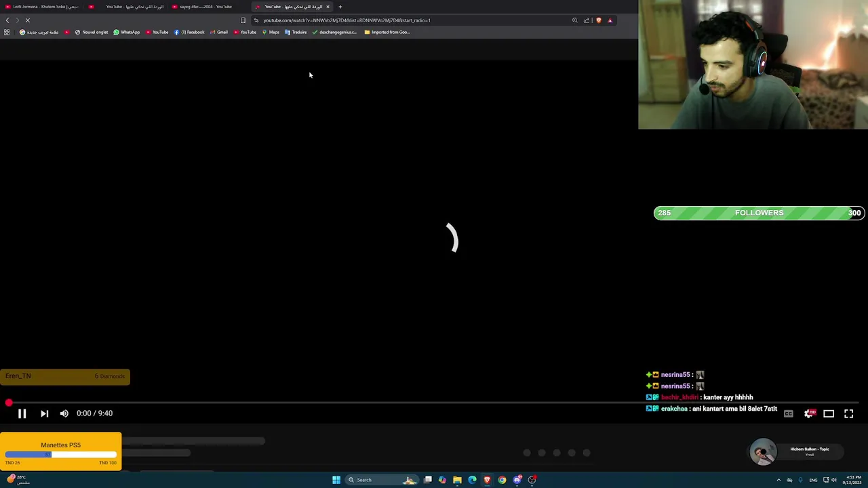Open the apps grid in bookmarks bar
This screenshot has height=488, width=868.
7,32
